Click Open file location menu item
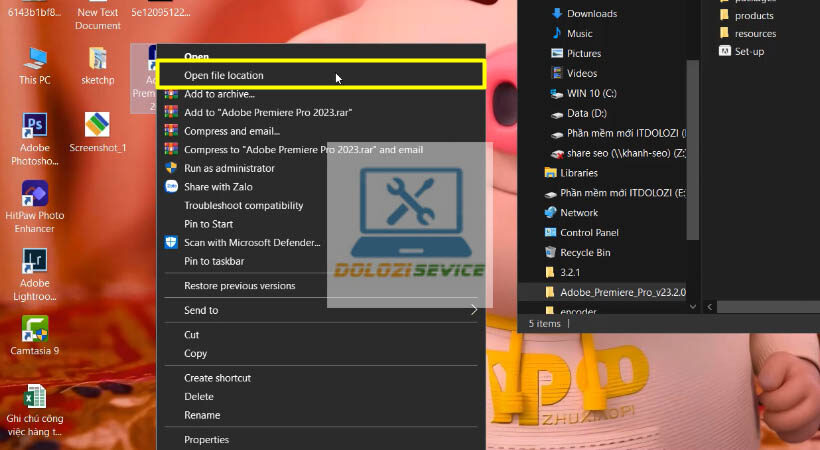The height and width of the screenshot is (450, 820). (224, 75)
